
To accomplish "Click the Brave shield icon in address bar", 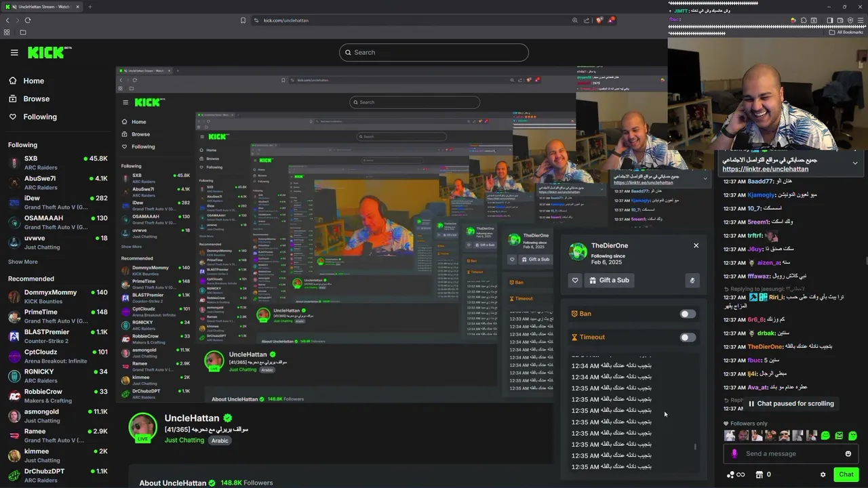I will coord(599,20).
